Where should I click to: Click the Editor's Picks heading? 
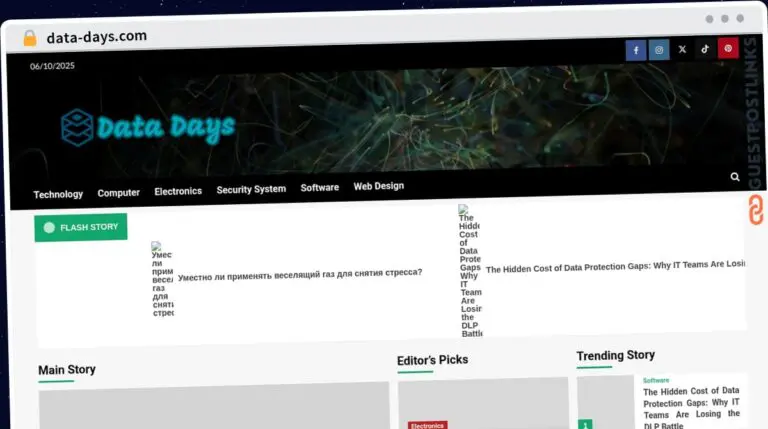(x=432, y=360)
